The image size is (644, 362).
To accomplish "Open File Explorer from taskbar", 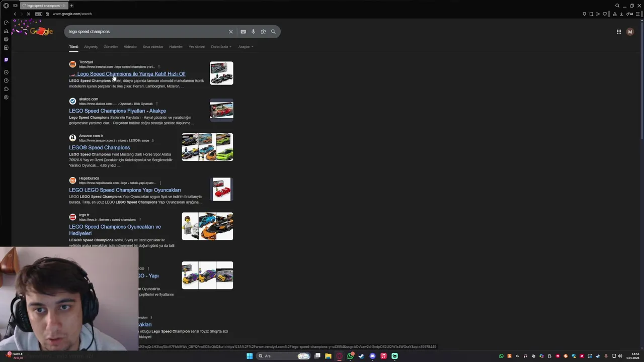I will pyautogui.click(x=328, y=356).
